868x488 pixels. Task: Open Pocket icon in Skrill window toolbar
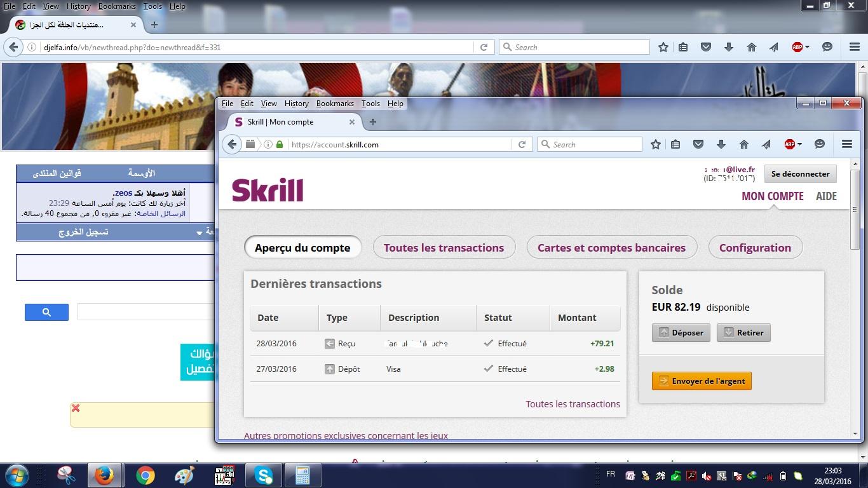pyautogui.click(x=698, y=144)
